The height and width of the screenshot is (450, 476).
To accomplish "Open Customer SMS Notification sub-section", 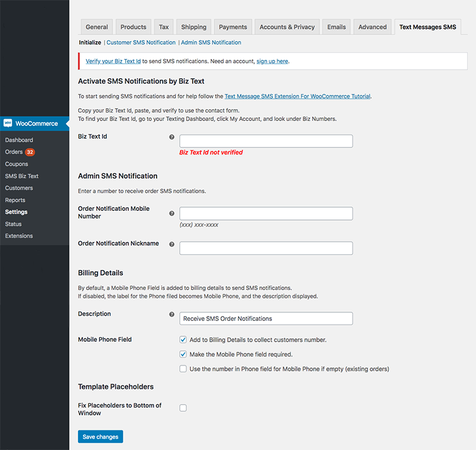I will (141, 42).
